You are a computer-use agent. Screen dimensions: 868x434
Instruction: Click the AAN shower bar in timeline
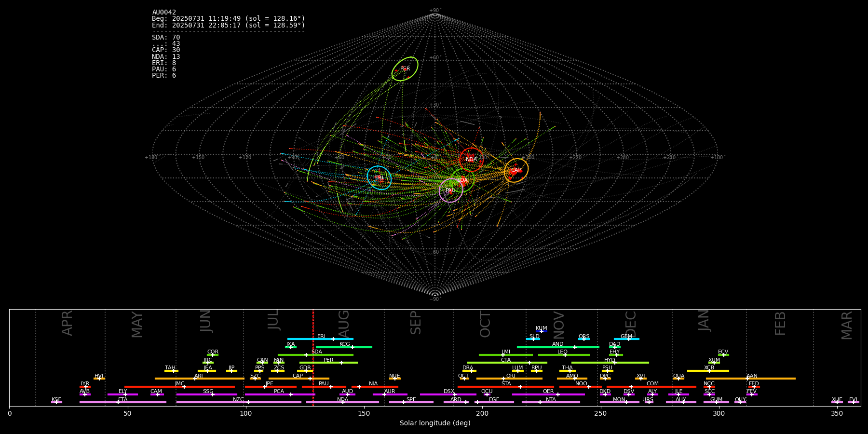coord(751,379)
